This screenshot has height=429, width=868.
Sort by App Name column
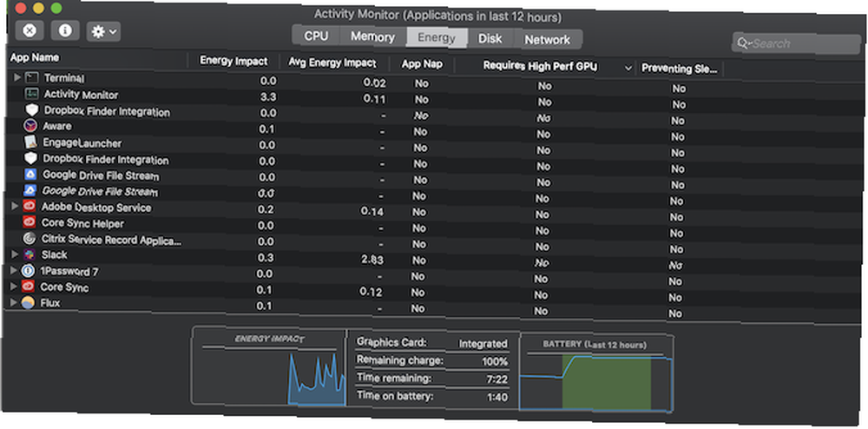pos(35,57)
